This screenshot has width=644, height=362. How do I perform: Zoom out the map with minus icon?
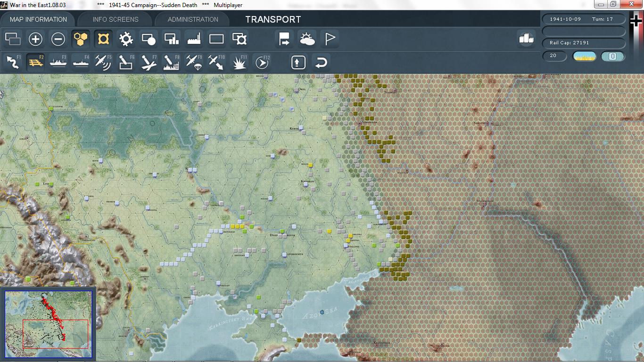(58, 39)
